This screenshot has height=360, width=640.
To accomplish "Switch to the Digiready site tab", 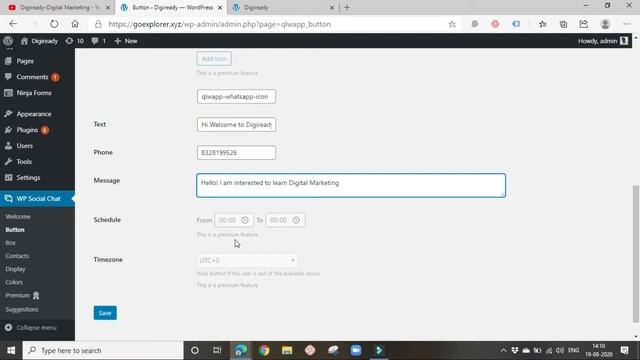I will click(x=282, y=7).
